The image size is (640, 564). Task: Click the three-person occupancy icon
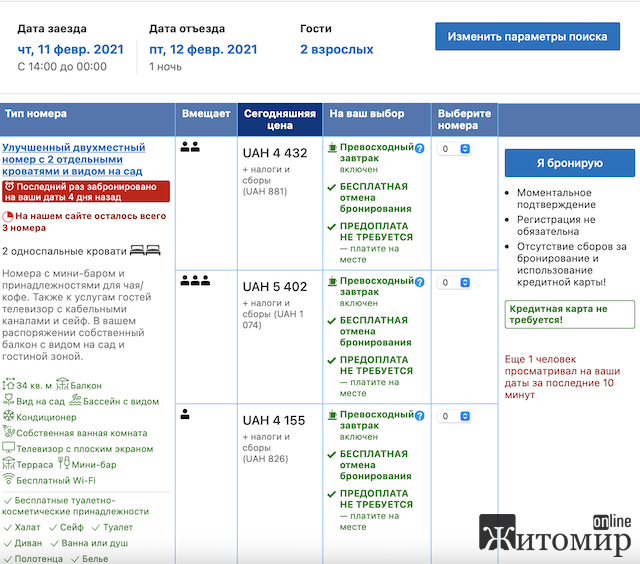(195, 280)
